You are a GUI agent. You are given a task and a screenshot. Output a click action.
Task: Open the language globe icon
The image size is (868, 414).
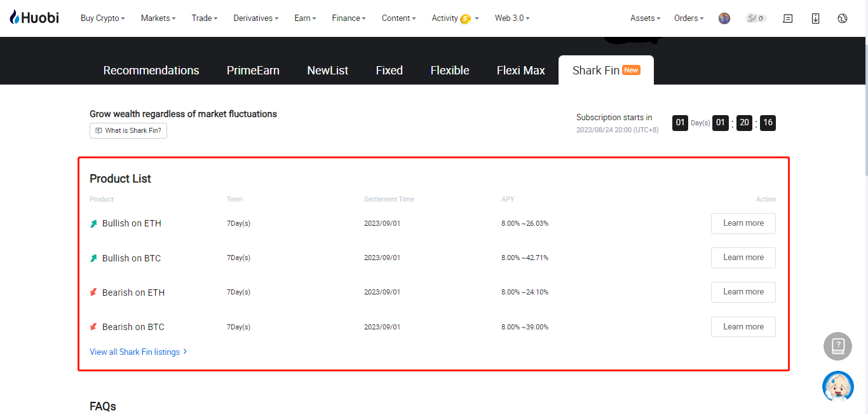pos(843,18)
